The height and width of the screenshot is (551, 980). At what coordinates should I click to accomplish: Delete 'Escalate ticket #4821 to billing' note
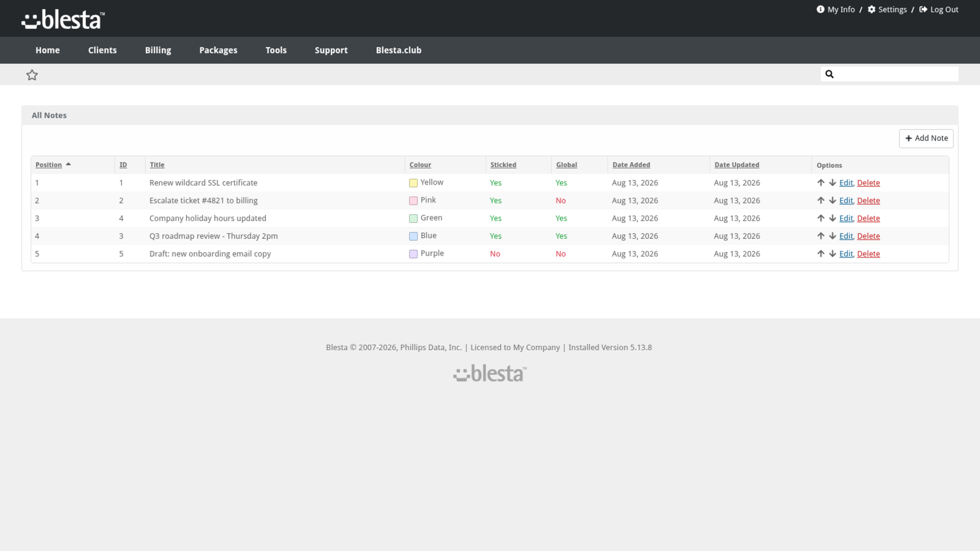coord(868,201)
